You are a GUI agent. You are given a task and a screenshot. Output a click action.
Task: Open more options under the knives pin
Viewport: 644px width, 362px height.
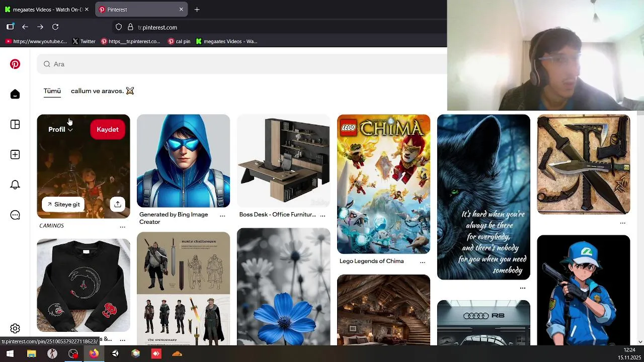point(623,223)
